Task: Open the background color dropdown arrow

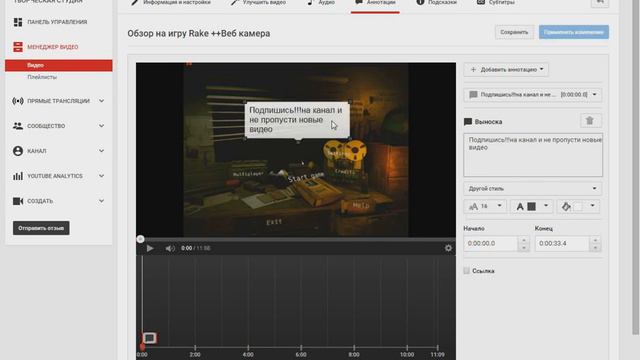Action: pos(592,206)
